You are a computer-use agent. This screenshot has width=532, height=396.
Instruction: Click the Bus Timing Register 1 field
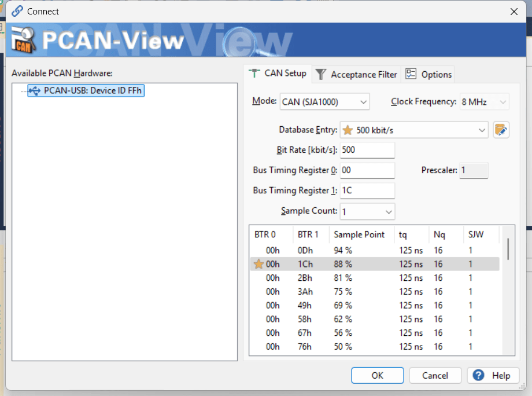click(367, 190)
